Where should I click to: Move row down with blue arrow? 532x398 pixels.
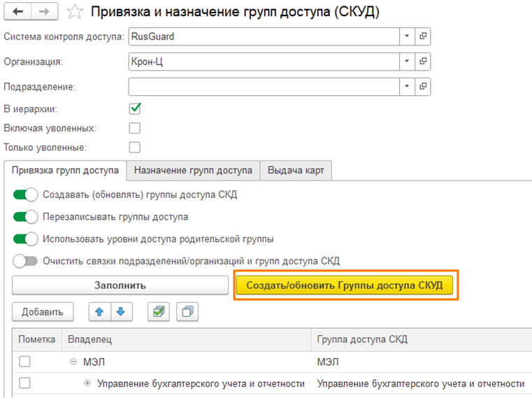tap(120, 312)
